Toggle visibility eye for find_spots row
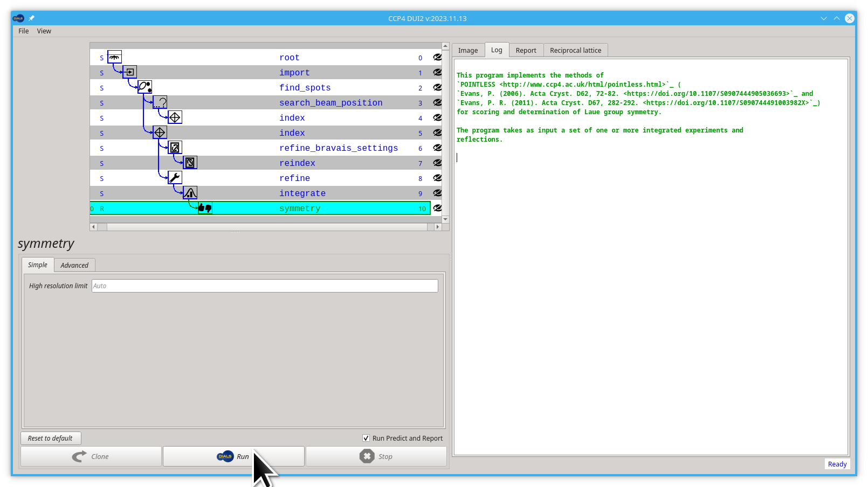This screenshot has width=868, height=487. [437, 87]
